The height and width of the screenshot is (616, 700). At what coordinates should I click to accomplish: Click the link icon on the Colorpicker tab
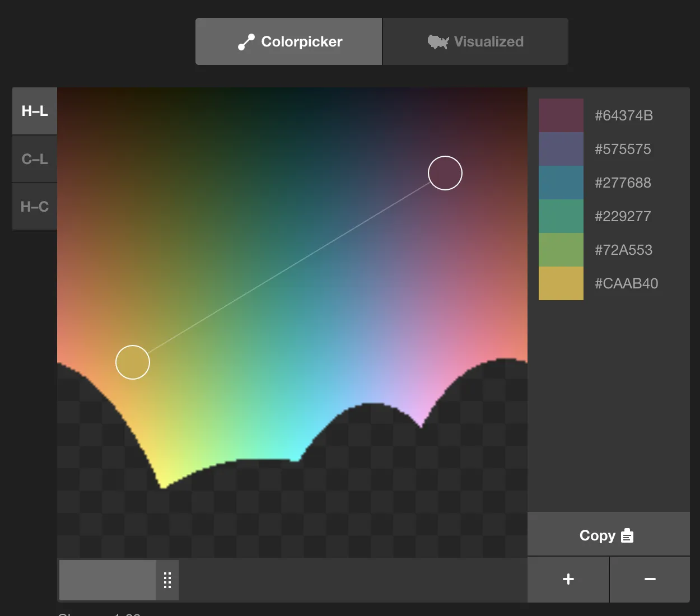point(246,41)
